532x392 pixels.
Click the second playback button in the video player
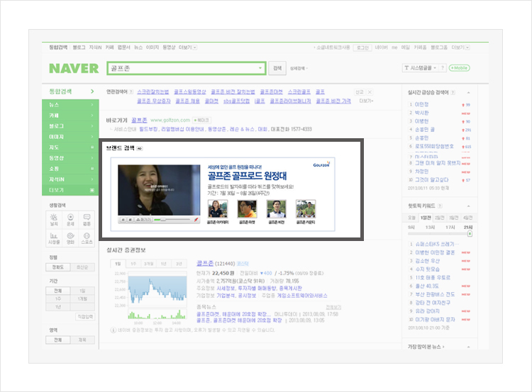coord(130,220)
